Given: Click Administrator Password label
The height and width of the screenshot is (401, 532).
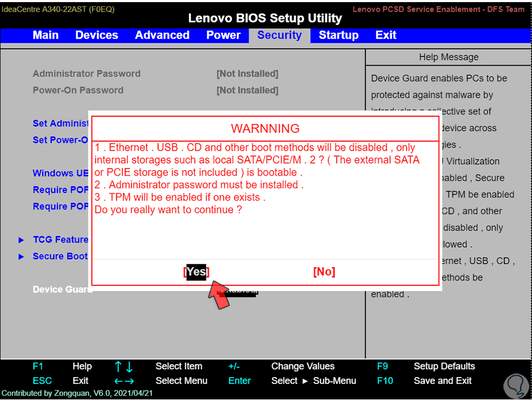Looking at the screenshot, I should [87, 74].
